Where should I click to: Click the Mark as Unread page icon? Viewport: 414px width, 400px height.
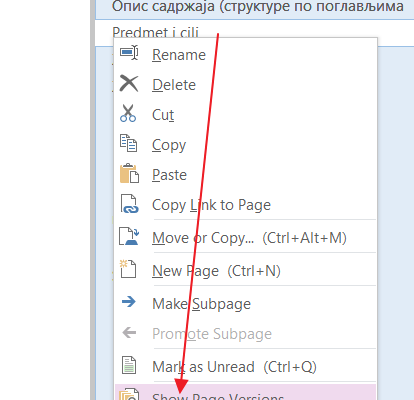(129, 365)
